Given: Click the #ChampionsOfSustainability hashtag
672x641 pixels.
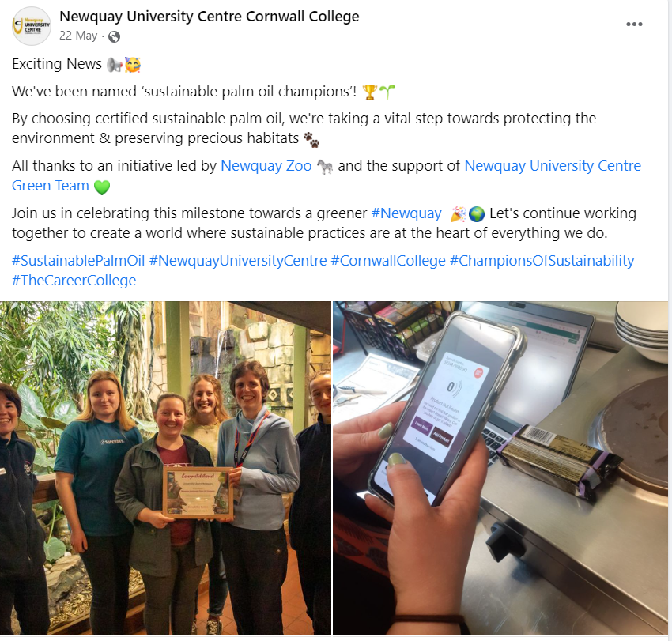Looking at the screenshot, I should tap(542, 261).
